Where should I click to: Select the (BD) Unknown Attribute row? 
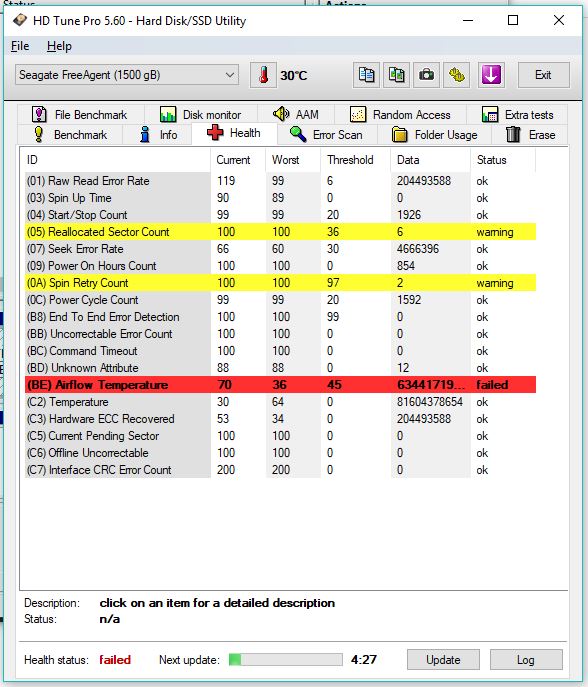[x=280, y=368]
